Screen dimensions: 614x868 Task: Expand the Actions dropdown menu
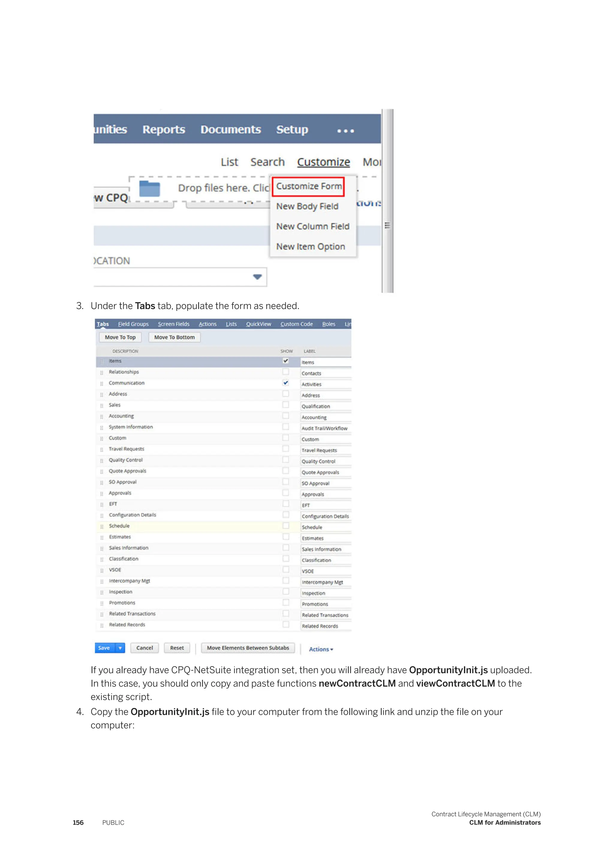(321, 649)
